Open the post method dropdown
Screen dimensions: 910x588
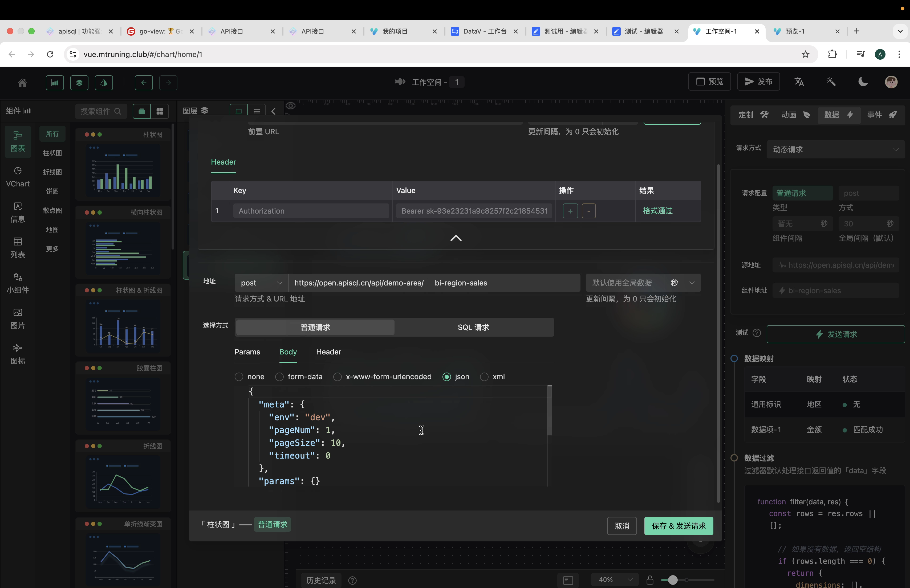[x=261, y=283]
